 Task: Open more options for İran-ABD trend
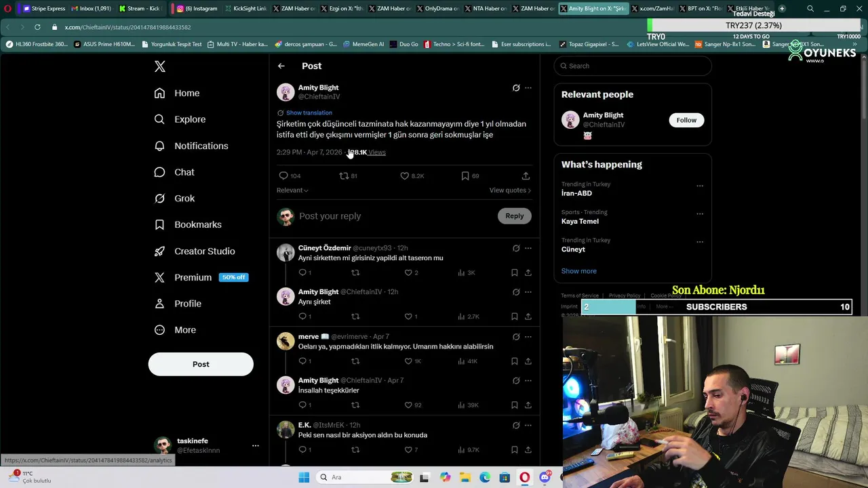700,186
